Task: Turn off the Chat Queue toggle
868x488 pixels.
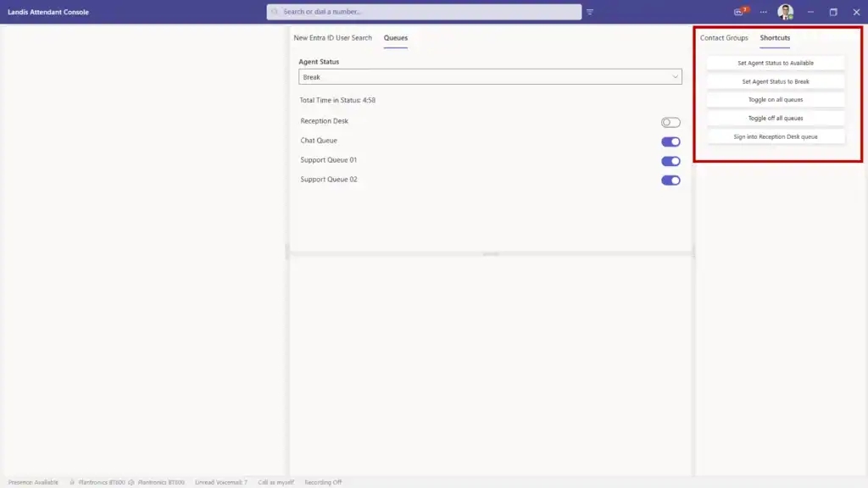Action: (670, 141)
